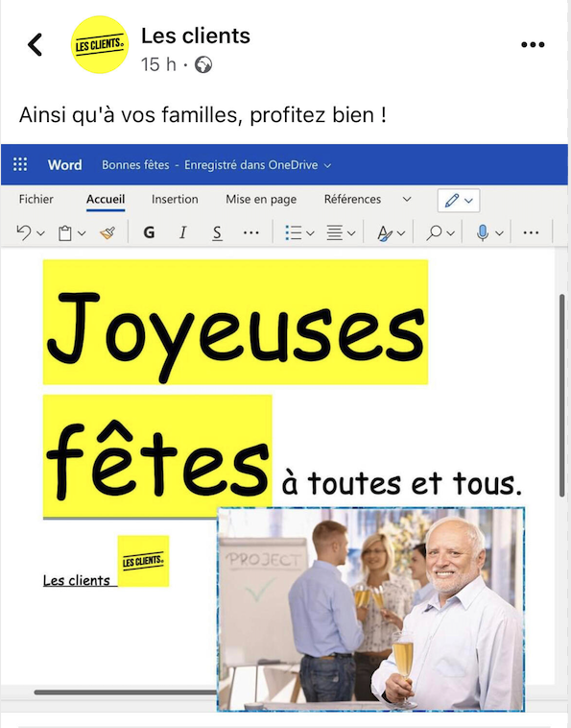Viewport: 571px width, 728px height.
Task: Click the Styles icon
Action: (385, 233)
